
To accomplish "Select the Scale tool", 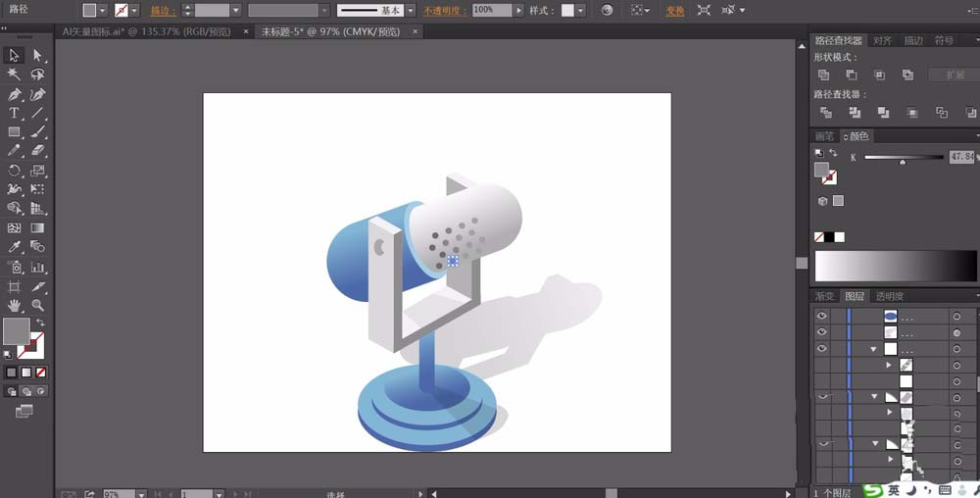I will click(x=37, y=171).
